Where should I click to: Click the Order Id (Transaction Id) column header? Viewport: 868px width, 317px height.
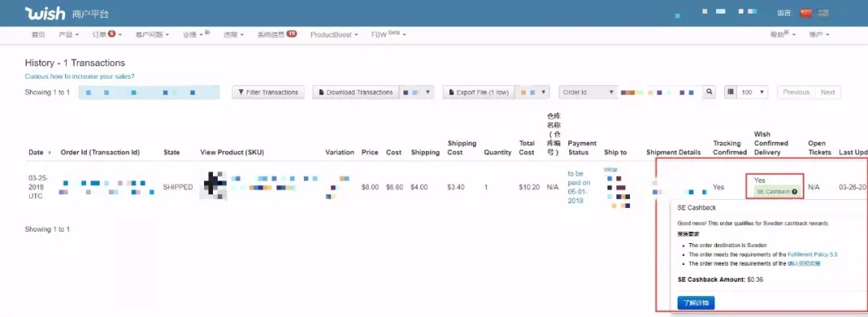(x=100, y=152)
